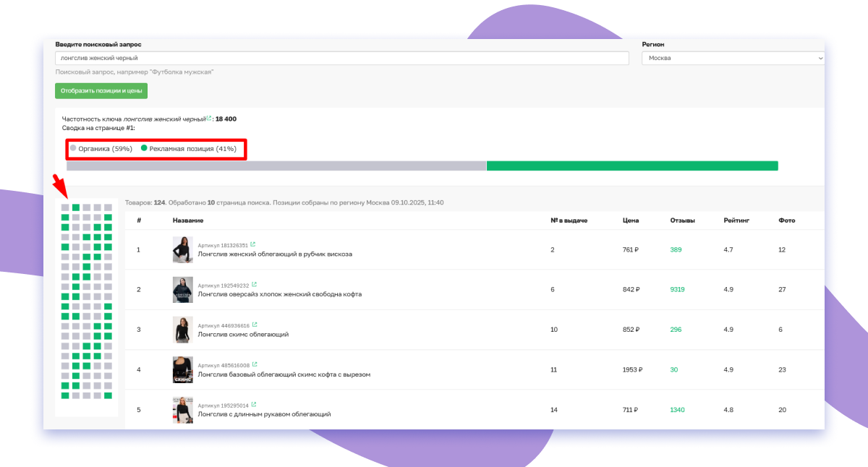Open external link icon for article 446936616

[254, 325]
